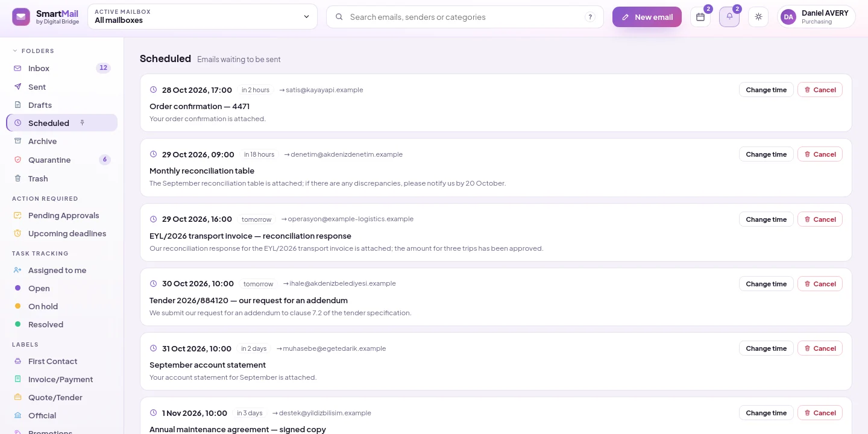Cancel the Order confirmation — 4471 email
Viewport: 868px width, 434px height.
point(820,90)
